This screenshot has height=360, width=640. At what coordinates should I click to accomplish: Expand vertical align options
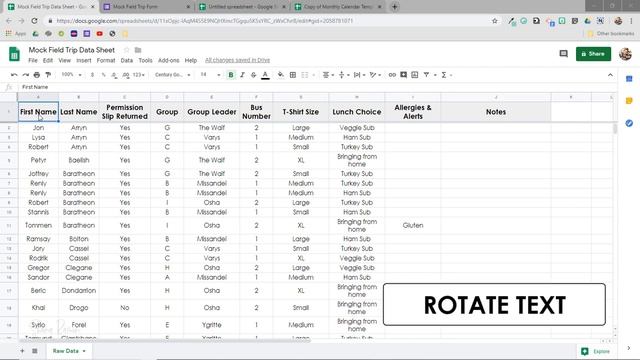point(344,75)
